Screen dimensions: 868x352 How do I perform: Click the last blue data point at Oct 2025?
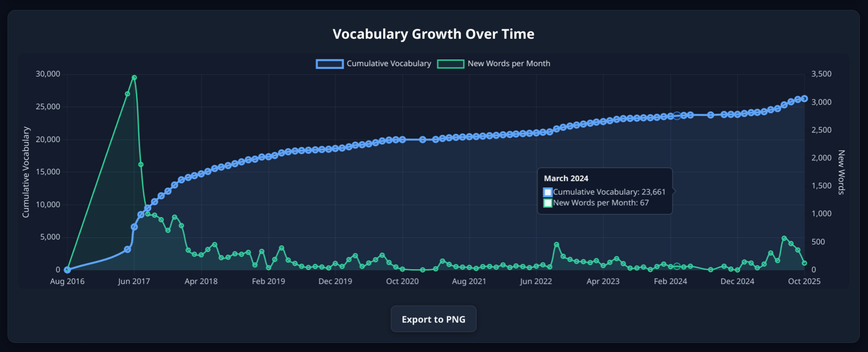[804, 99]
